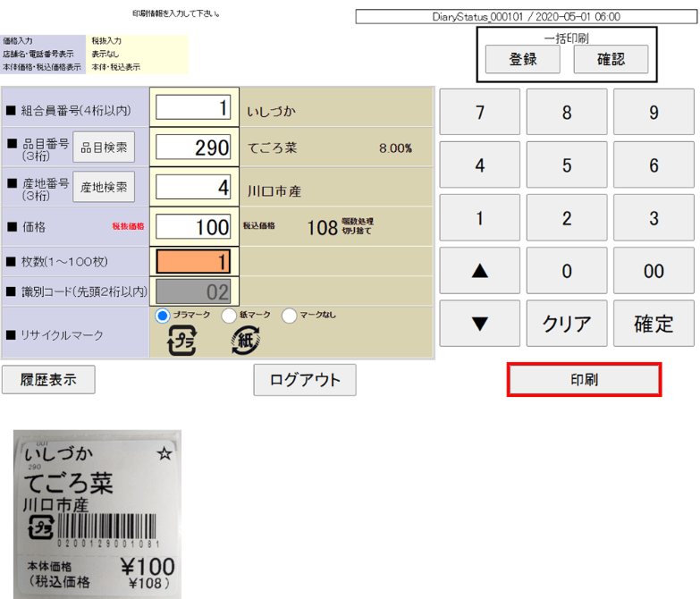This screenshot has width=700, height=599.
Task: Click the printed label preview image
Action: pyautogui.click(x=97, y=513)
